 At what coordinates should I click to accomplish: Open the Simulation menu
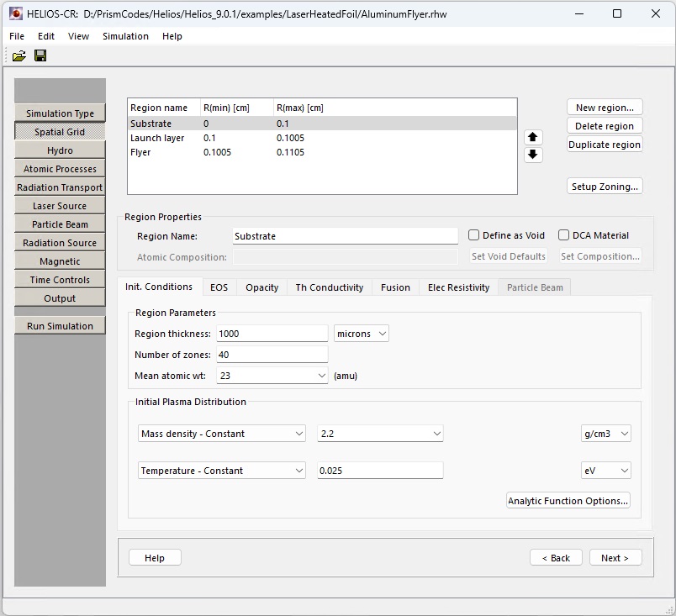click(125, 36)
